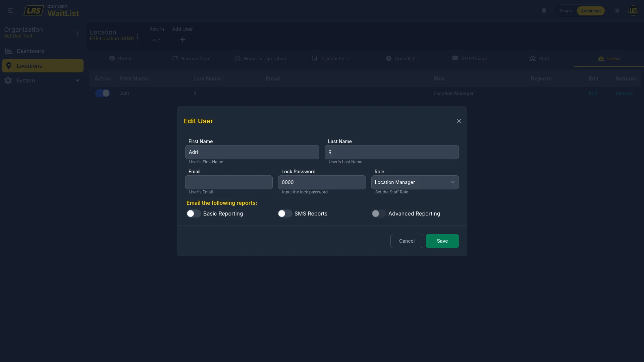Viewport: 644px width, 362px height.
Task: Enable the Advanced Reporting toggle
Action: click(x=379, y=214)
